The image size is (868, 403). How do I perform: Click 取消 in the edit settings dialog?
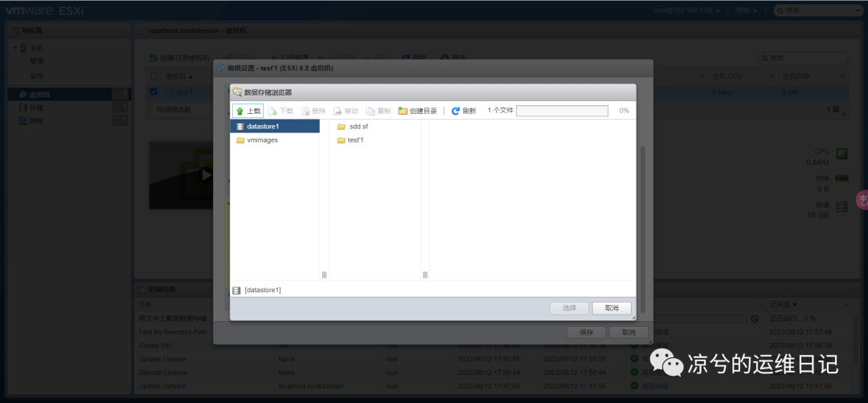click(x=628, y=332)
